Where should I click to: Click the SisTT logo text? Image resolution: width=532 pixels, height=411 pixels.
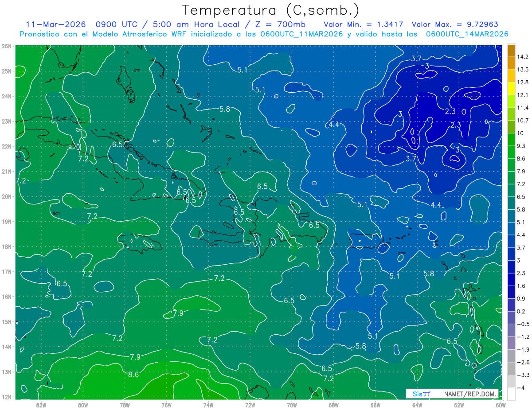422,394
